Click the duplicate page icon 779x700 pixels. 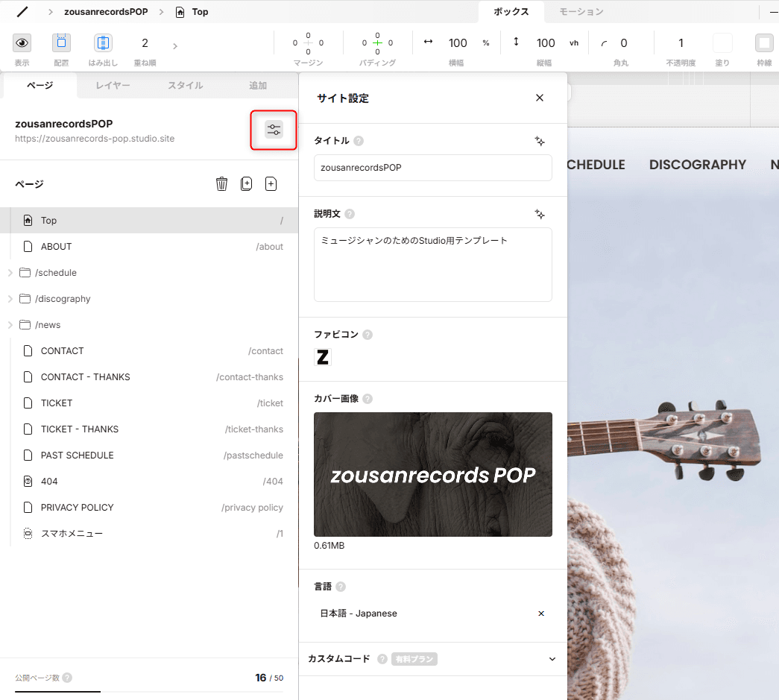point(247,184)
